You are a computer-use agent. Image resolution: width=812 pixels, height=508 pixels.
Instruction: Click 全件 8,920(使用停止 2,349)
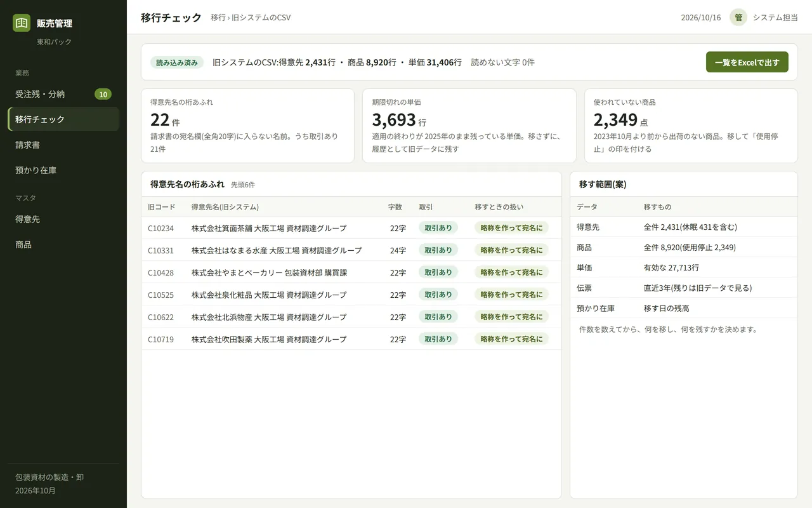click(690, 247)
